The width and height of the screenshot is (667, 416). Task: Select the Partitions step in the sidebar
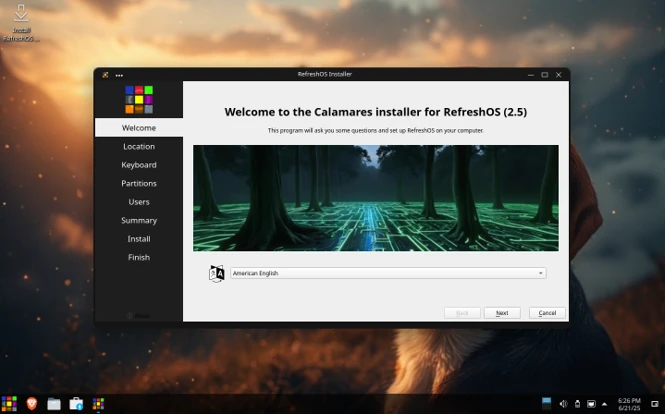tap(139, 184)
